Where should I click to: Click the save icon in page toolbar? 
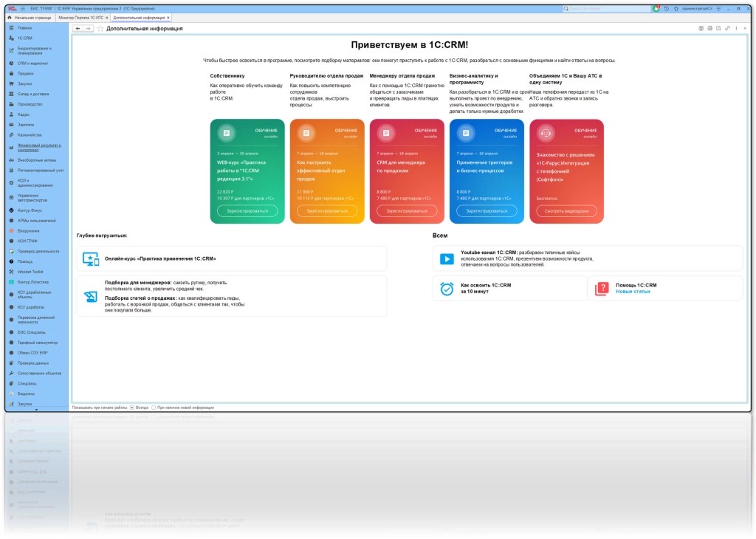pyautogui.click(x=701, y=29)
